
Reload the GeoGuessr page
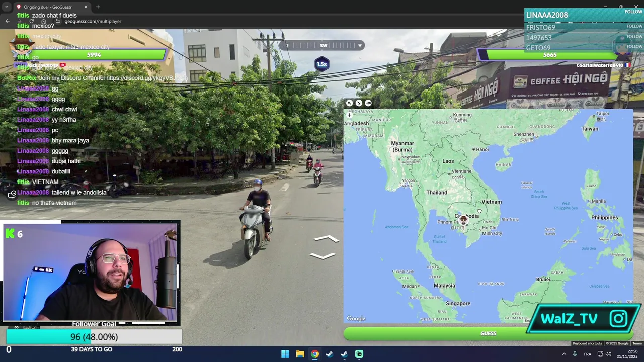pyautogui.click(x=32, y=21)
